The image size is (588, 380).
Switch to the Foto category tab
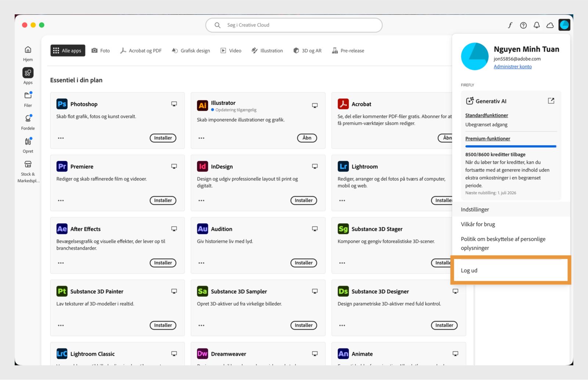101,51
